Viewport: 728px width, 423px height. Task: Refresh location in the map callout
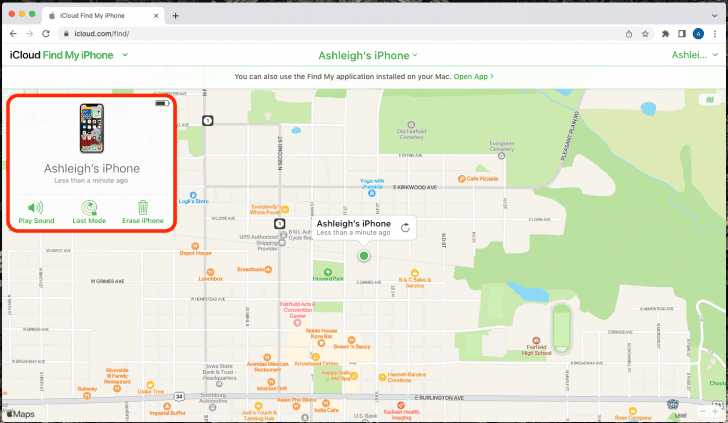tap(405, 227)
